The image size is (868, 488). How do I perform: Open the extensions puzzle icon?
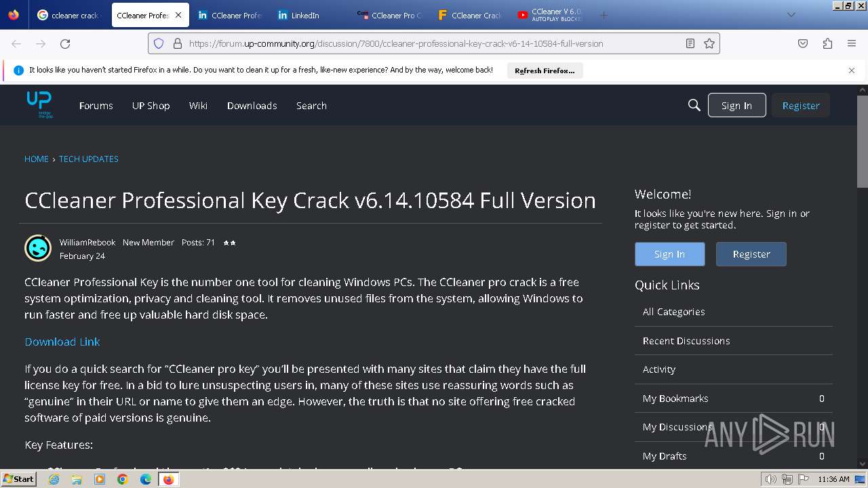[827, 43]
